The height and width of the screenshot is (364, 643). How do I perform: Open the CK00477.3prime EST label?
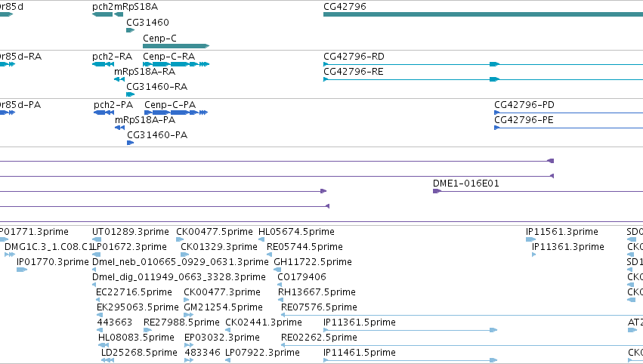tap(222, 292)
